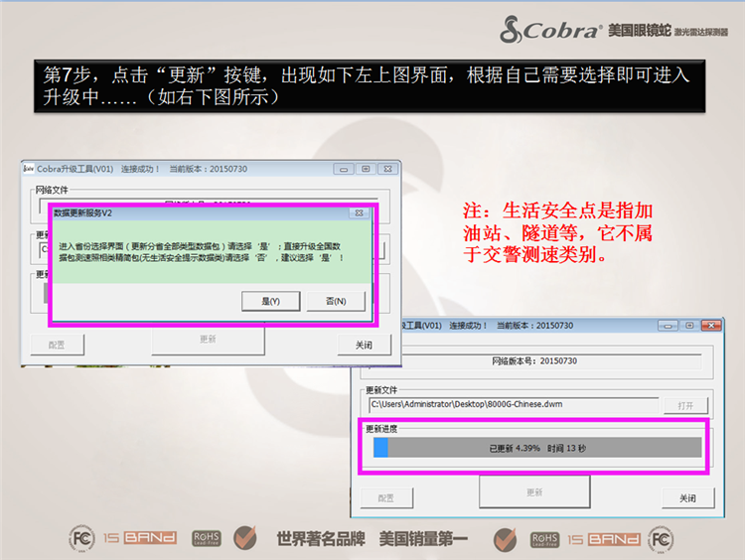Click 更新 button in lower-right Cobra window
Viewport: 745px width, 560px height.
pyautogui.click(x=534, y=492)
